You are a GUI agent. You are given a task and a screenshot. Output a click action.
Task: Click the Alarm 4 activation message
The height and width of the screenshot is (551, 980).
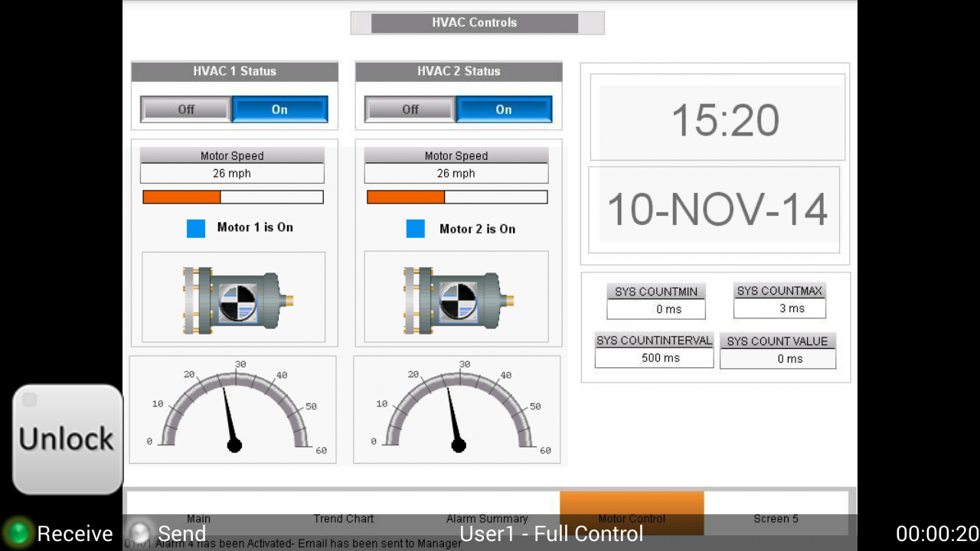pyautogui.click(x=306, y=543)
